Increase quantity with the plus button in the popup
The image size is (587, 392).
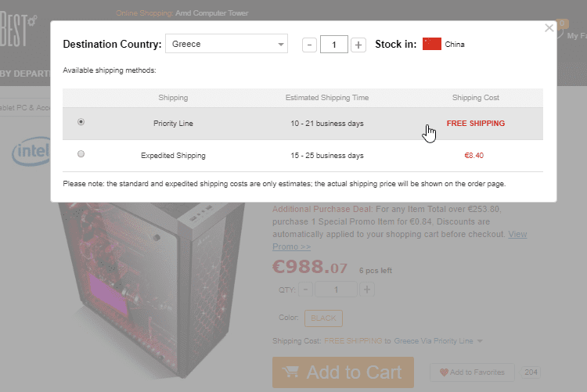(x=358, y=45)
